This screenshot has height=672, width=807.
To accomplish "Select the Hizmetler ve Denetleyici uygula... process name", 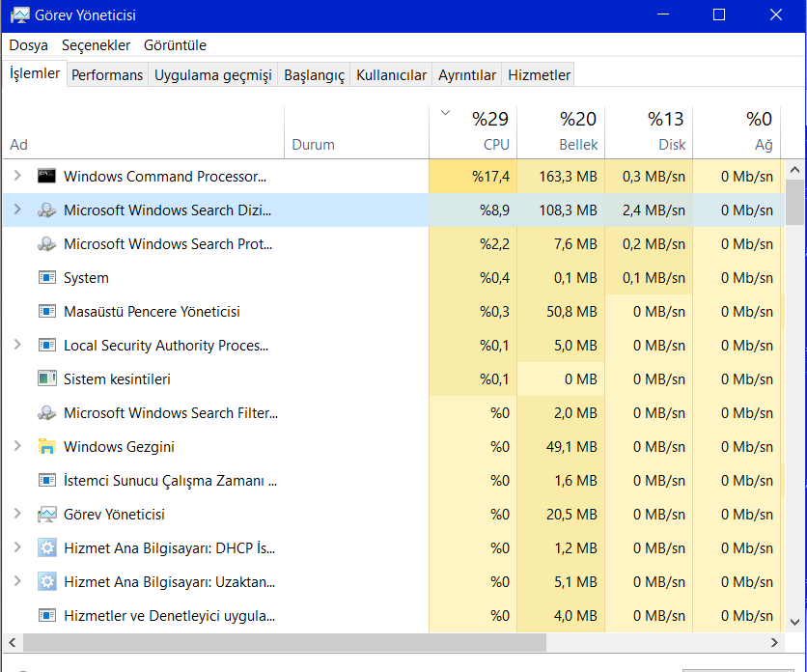I will [x=169, y=616].
